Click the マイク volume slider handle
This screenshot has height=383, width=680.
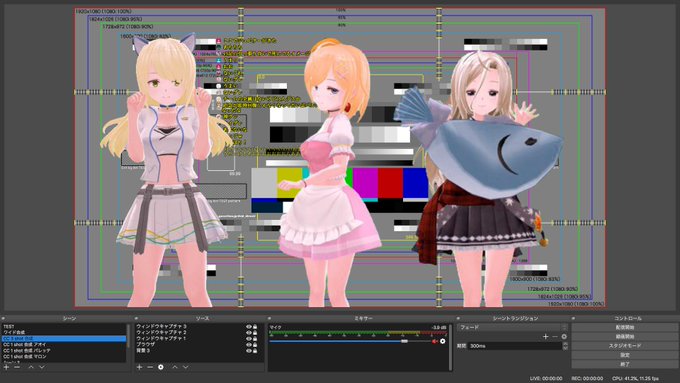[x=404, y=341]
